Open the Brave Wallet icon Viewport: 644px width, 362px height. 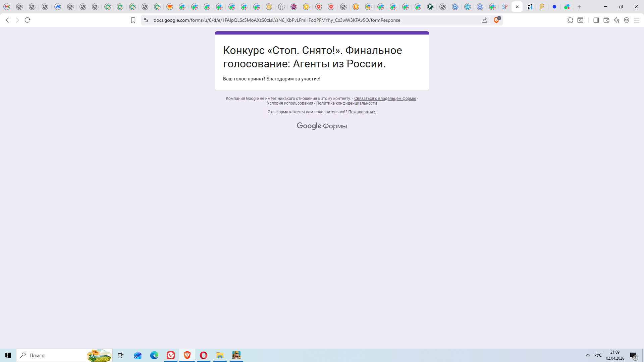606,20
